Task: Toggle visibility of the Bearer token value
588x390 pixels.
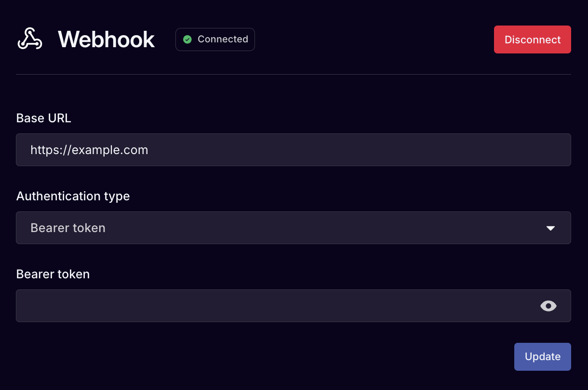Action: 548,306
